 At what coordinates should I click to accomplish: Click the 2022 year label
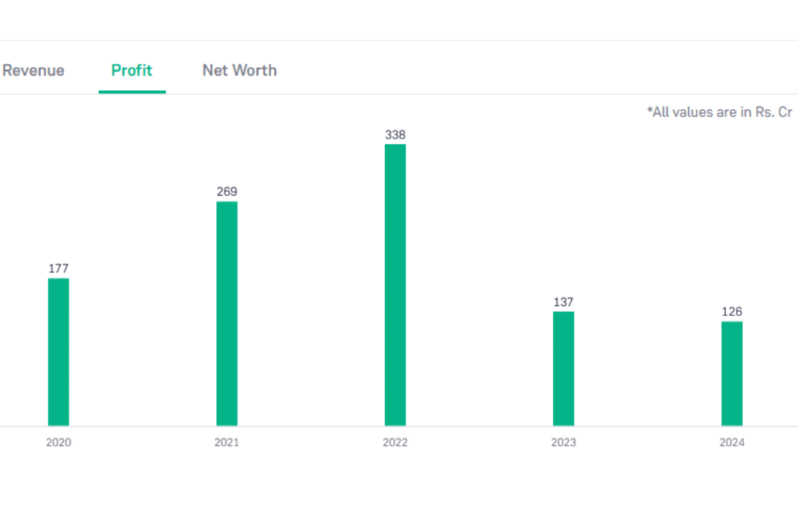(395, 442)
